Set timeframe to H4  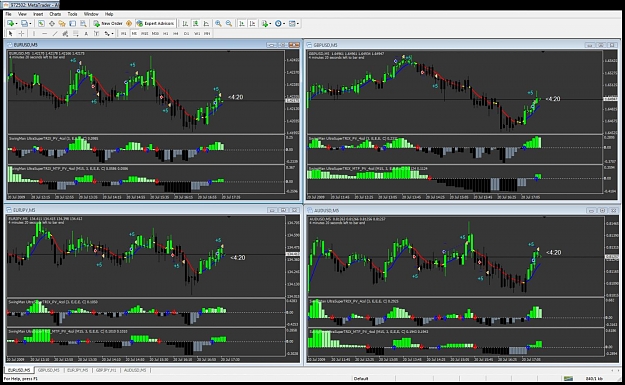(176, 34)
